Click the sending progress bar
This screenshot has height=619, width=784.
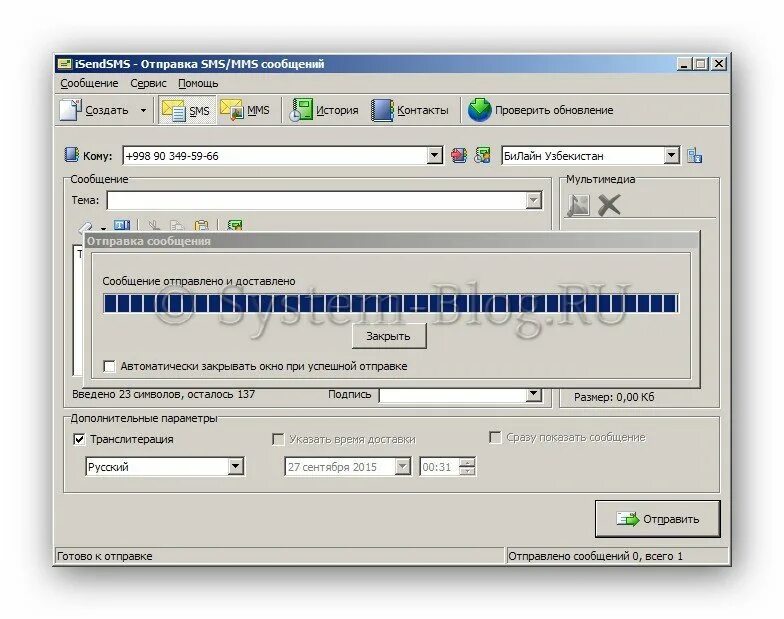click(x=390, y=304)
